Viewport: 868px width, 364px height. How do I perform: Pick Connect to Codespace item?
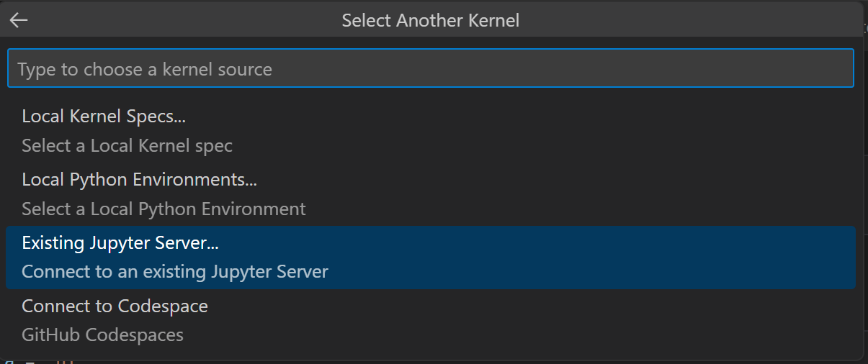tap(115, 306)
